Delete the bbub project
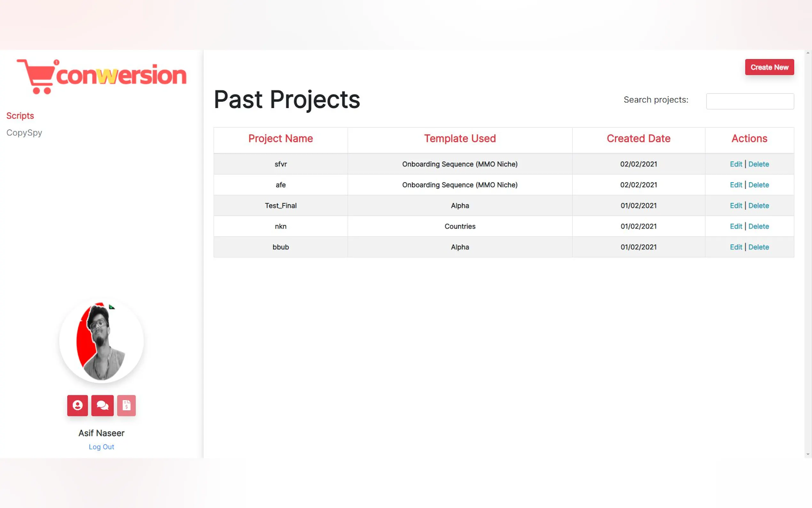812x508 pixels. point(758,247)
